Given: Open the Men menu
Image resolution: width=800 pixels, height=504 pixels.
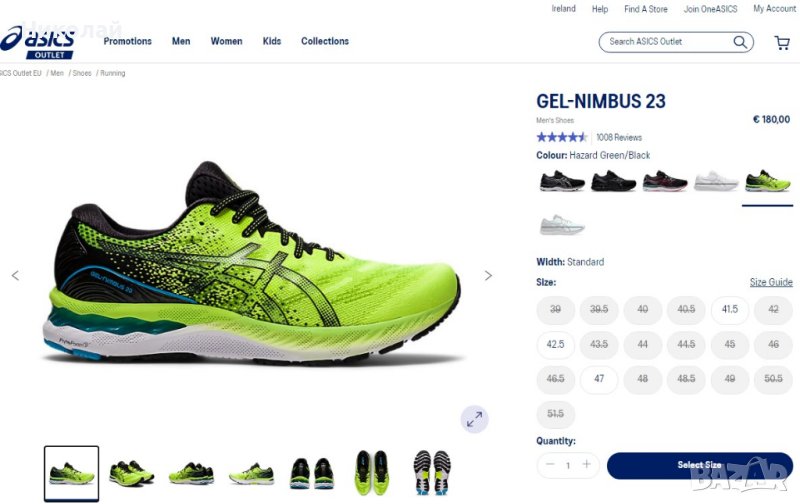Looking at the screenshot, I should tap(181, 41).
